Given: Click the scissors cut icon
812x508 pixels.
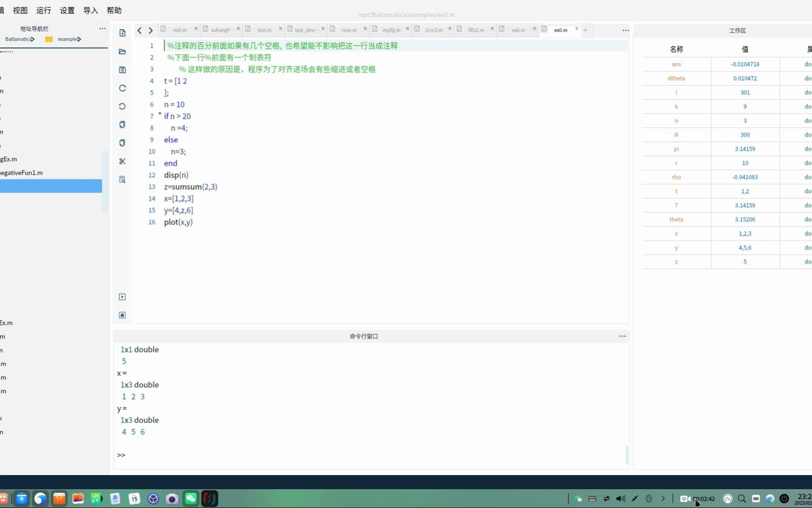Looking at the screenshot, I should tap(122, 161).
